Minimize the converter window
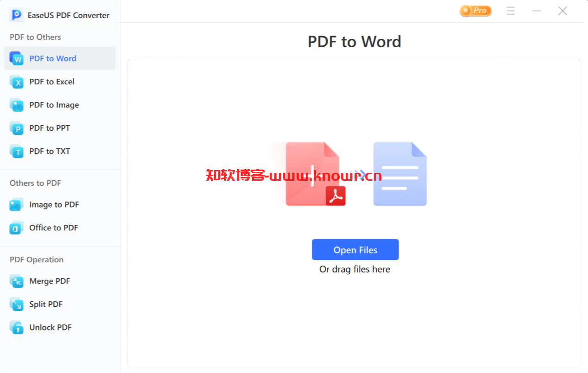This screenshot has width=588, height=373. click(x=537, y=11)
